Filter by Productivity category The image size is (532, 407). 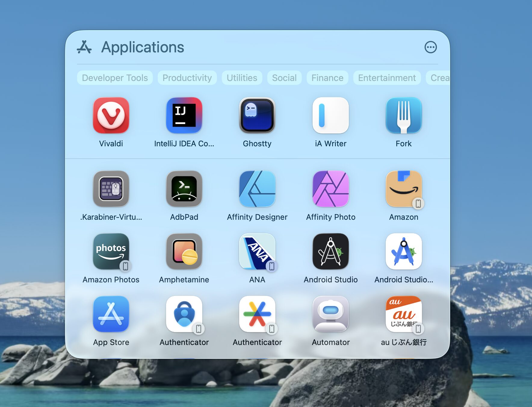tap(187, 78)
